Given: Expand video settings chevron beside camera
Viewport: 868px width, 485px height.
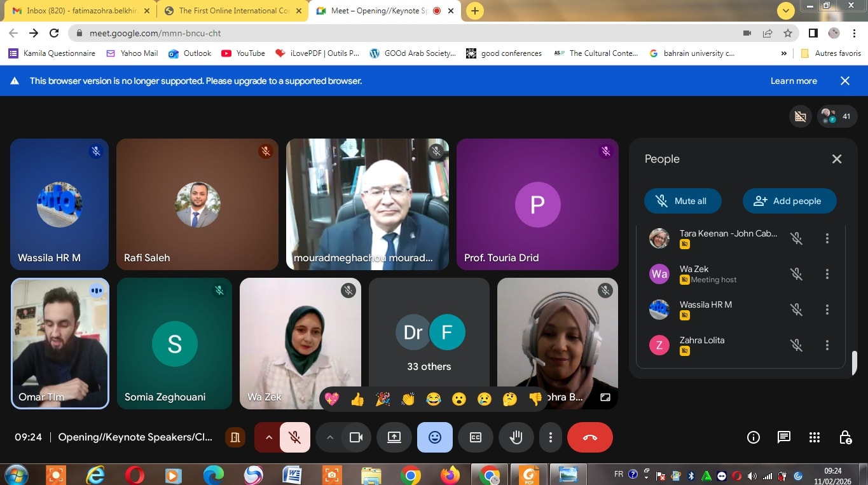Looking at the screenshot, I should click(329, 437).
